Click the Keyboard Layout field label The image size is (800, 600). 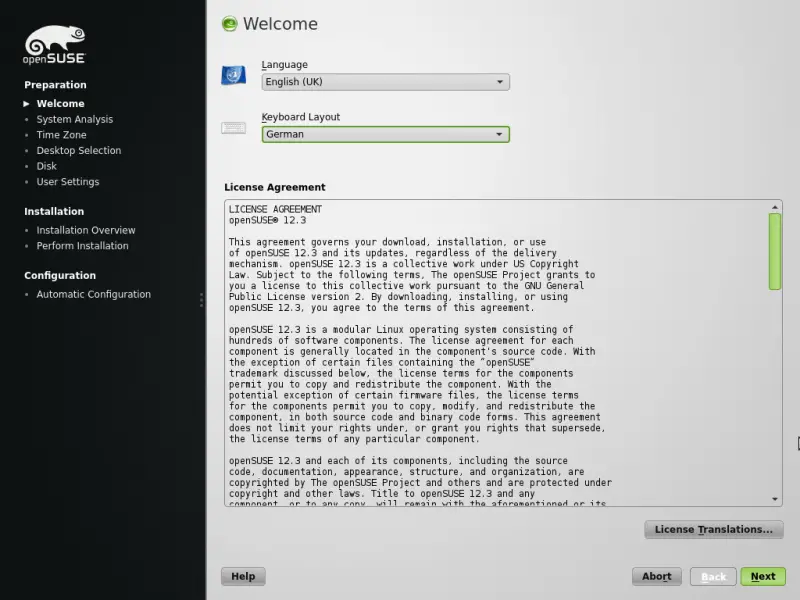tap(301, 117)
